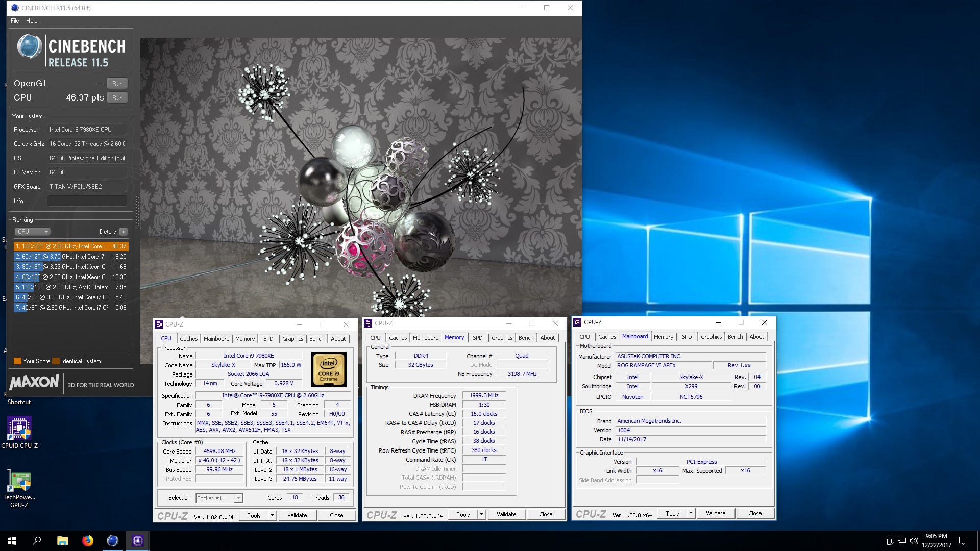This screenshot has height=551, width=980.
Task: Click the USB device tray icon
Action: 890,541
